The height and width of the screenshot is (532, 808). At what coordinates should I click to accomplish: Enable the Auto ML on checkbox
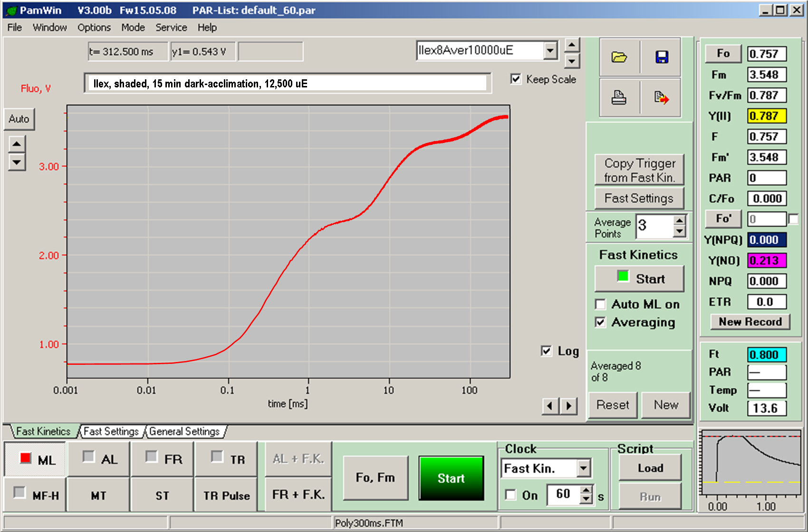click(x=601, y=304)
